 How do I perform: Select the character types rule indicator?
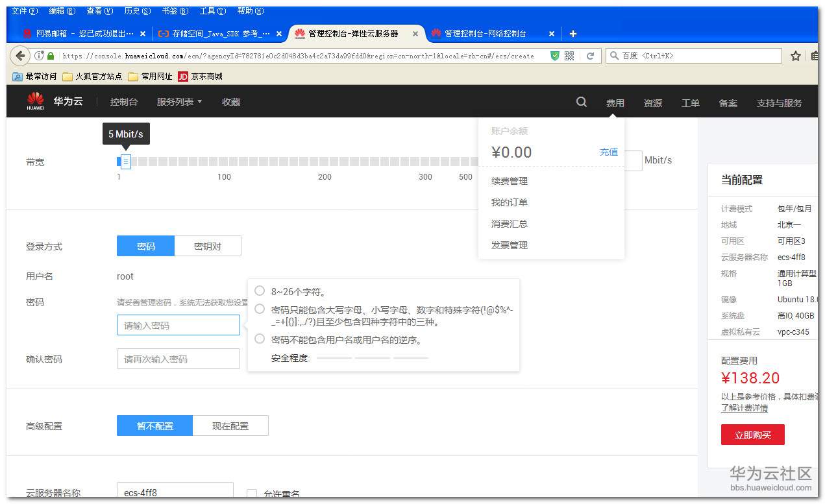[x=260, y=309]
